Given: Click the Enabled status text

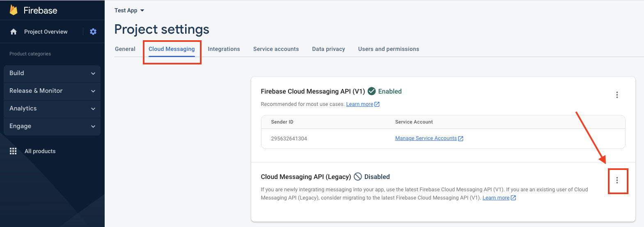Looking at the screenshot, I should pos(390,91).
